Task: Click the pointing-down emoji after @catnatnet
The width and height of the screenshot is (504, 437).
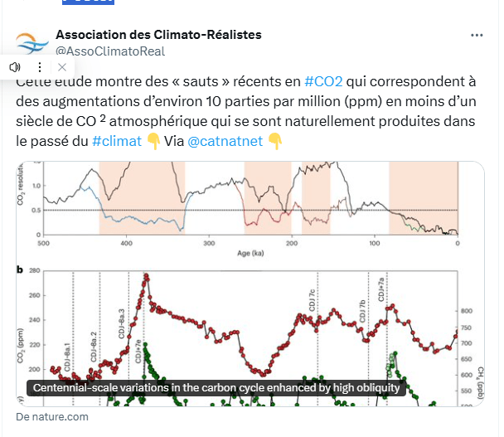Action: coord(275,141)
